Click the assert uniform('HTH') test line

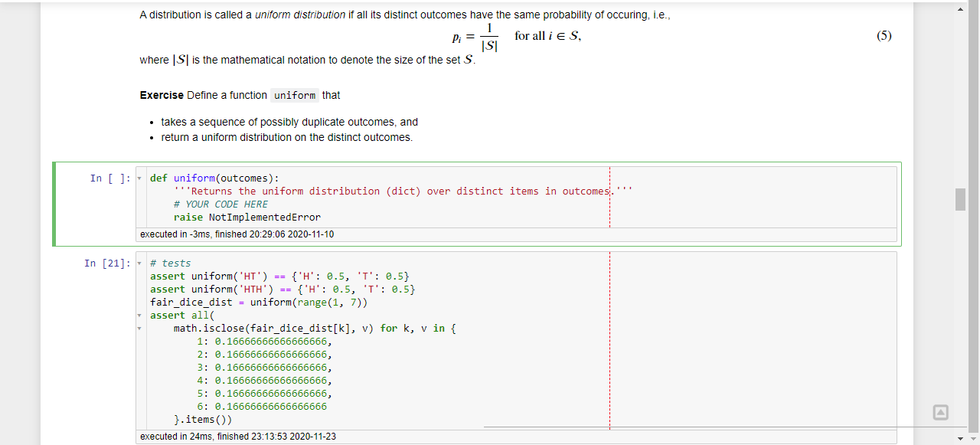click(x=283, y=290)
